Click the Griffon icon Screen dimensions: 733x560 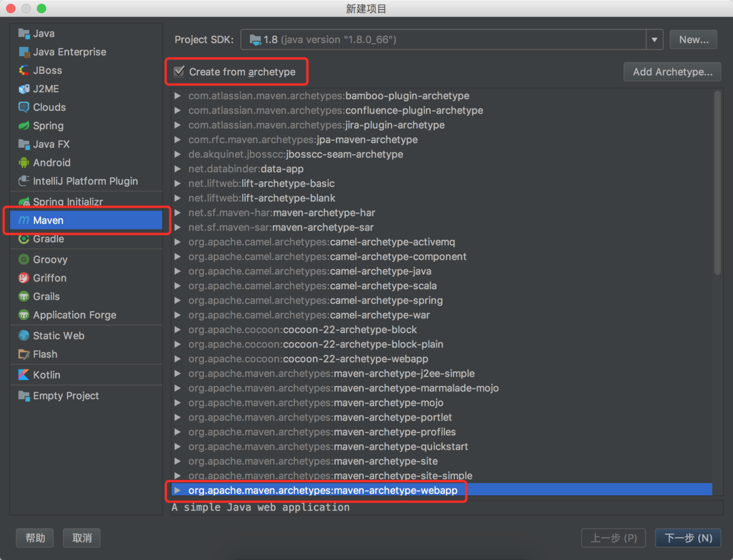(x=24, y=278)
